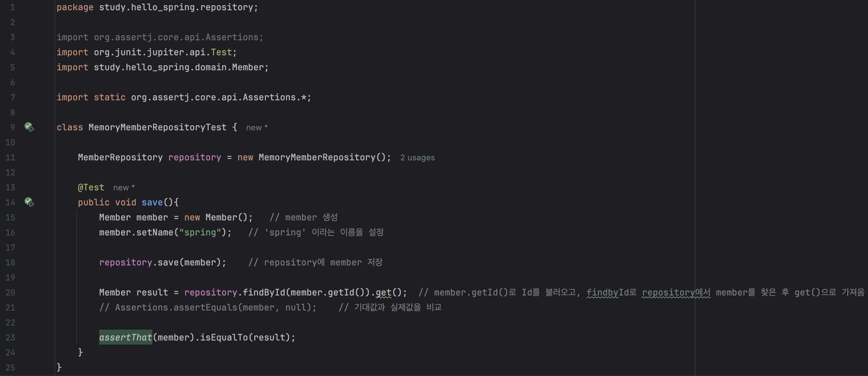Click the underlined get() call
Image resolution: width=868 pixels, height=376 pixels.
click(x=384, y=292)
